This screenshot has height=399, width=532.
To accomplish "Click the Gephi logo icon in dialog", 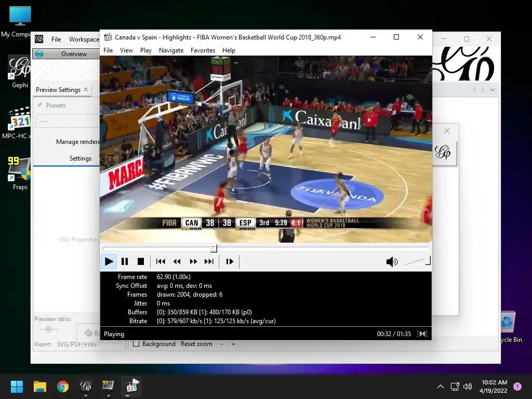I will [443, 152].
